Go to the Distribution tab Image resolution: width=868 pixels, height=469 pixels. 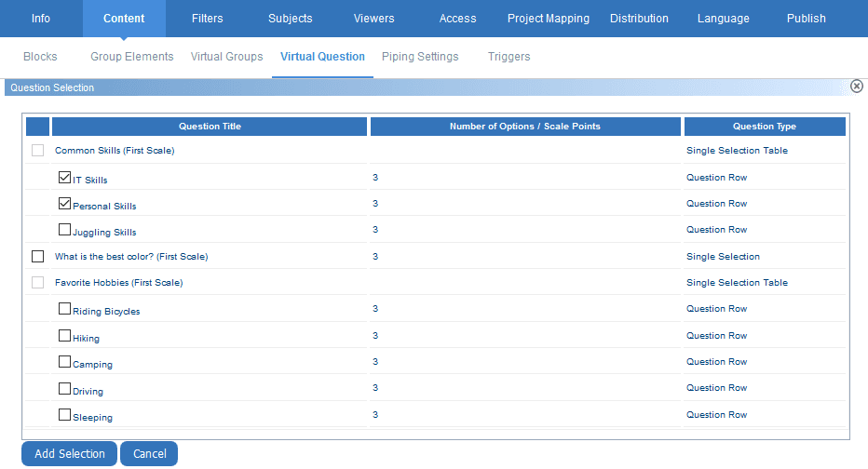coord(639,19)
